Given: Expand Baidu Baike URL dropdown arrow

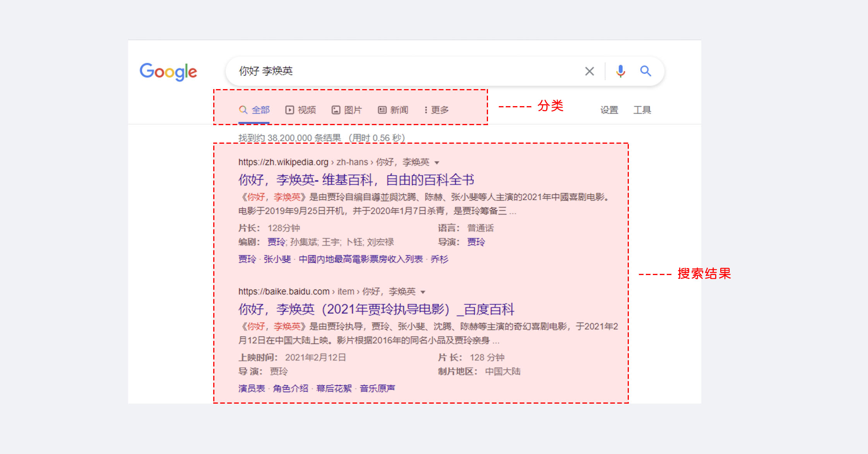Looking at the screenshot, I should tap(423, 292).
